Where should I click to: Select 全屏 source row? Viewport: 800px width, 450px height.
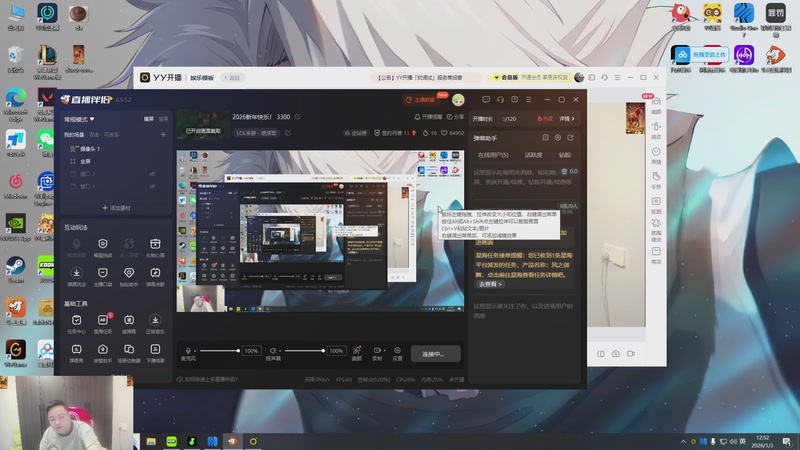(117, 161)
